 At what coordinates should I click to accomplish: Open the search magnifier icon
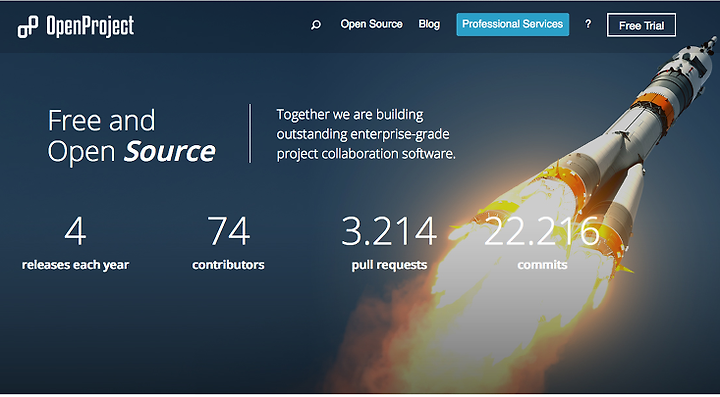click(x=316, y=25)
